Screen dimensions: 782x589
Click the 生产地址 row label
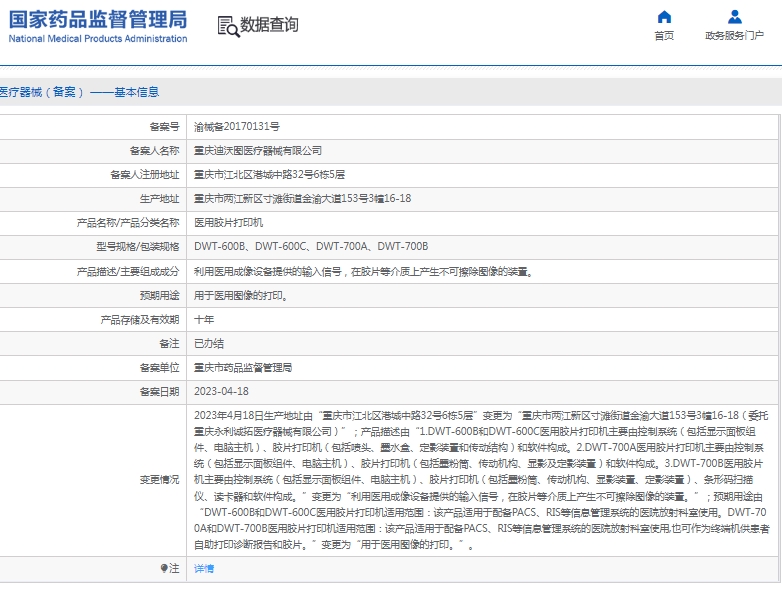[x=160, y=198]
